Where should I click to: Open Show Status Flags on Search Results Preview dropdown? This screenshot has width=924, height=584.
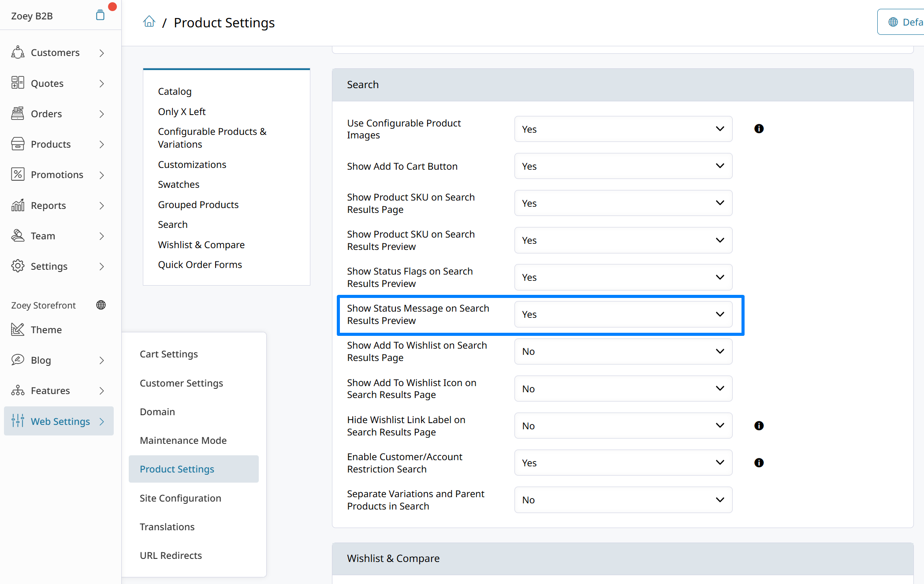[x=623, y=277]
